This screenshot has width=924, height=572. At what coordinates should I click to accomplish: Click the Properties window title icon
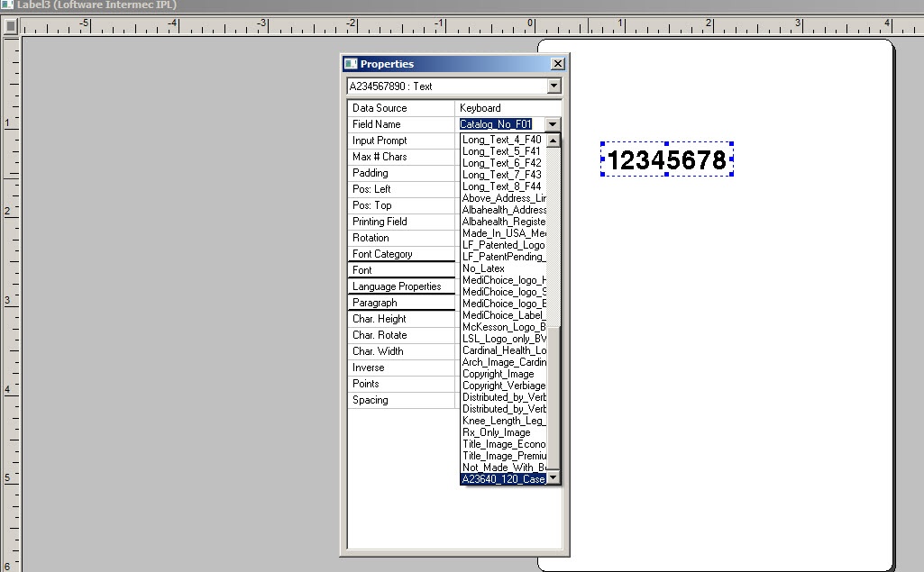[x=351, y=64]
